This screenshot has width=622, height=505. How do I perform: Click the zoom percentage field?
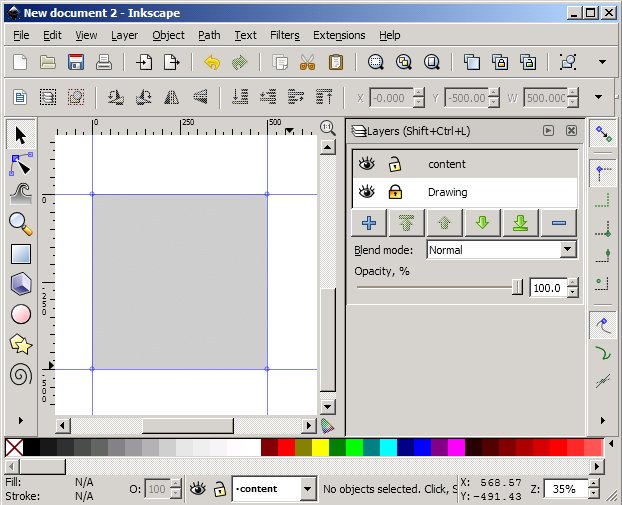point(565,489)
